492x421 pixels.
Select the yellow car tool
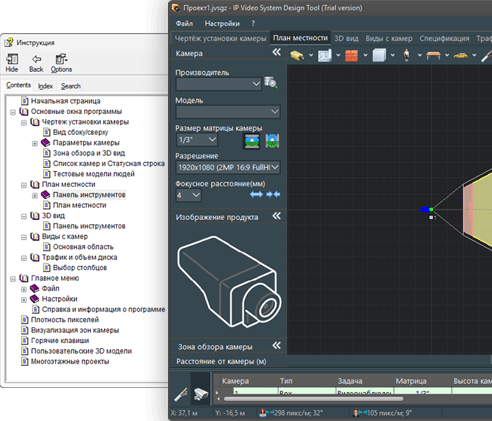(461, 55)
